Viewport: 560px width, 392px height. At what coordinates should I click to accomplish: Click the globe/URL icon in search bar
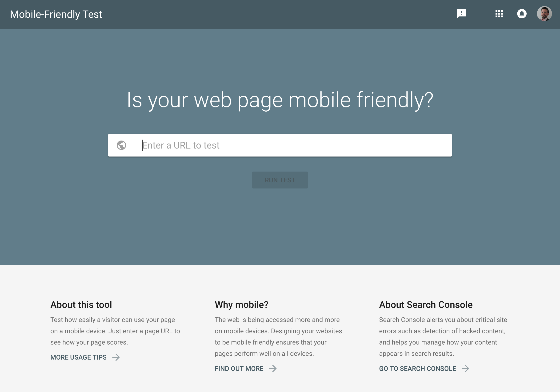pos(121,145)
